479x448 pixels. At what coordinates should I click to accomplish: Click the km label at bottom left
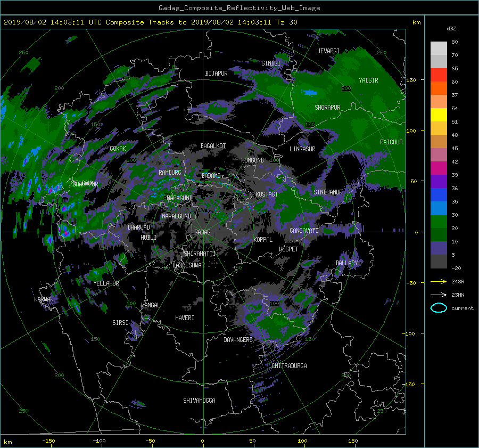click(7, 442)
